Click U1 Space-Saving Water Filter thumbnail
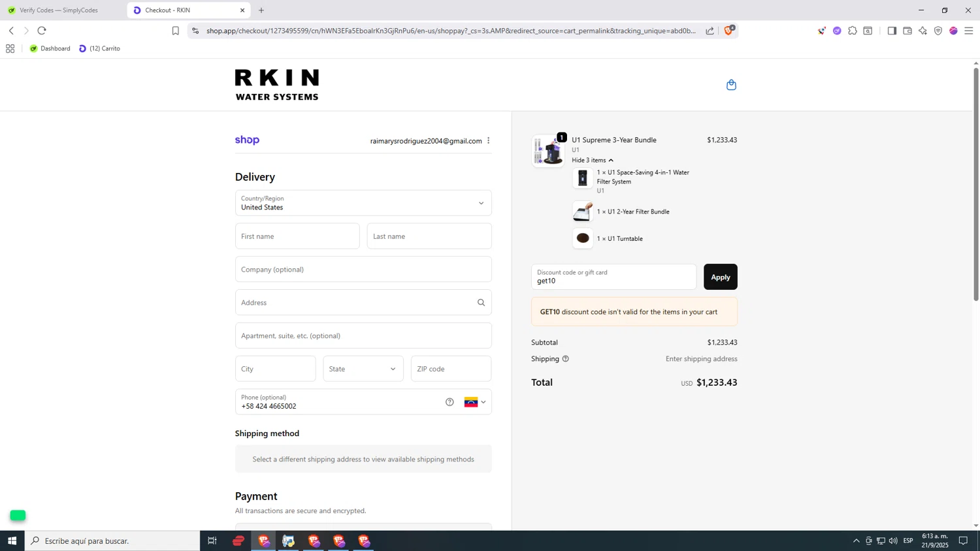Screen dimensions: 980x551 (583, 178)
